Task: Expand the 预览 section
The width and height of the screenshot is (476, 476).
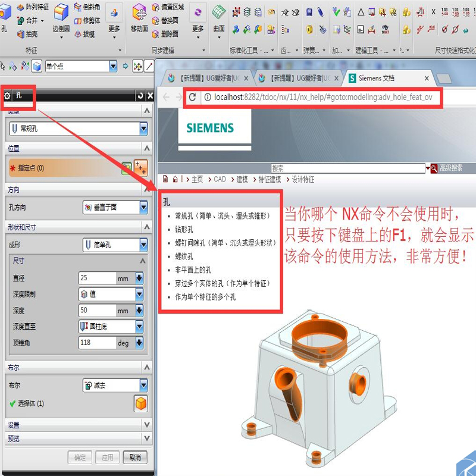Action: [146, 439]
